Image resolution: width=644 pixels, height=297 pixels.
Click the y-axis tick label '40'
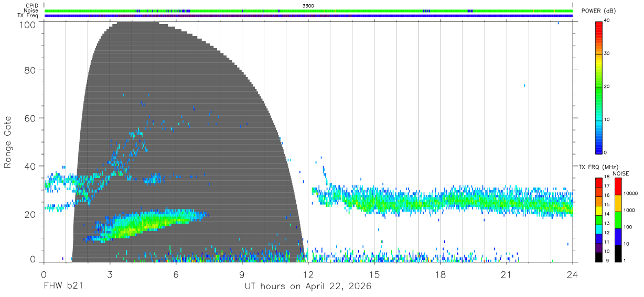click(x=30, y=166)
